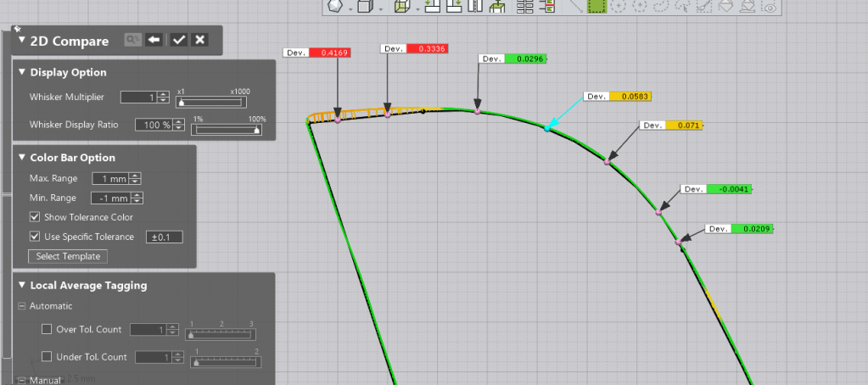Toggle Use Specific Tolerance checkbox
The width and height of the screenshot is (868, 385).
(35, 237)
